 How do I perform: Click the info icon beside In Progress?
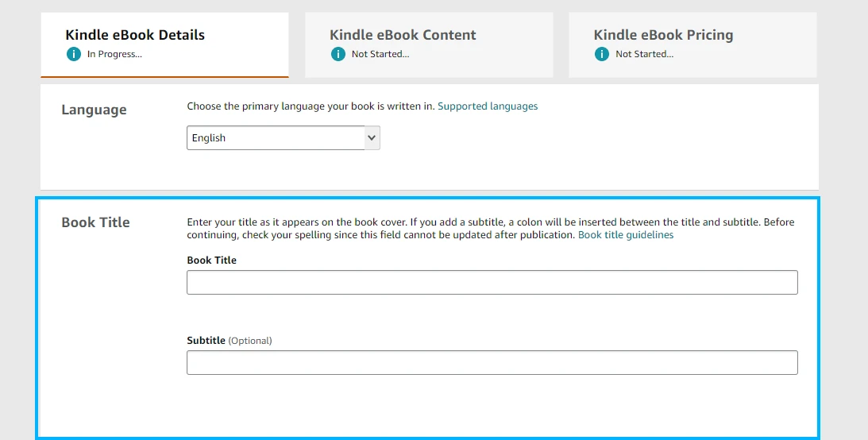74,54
